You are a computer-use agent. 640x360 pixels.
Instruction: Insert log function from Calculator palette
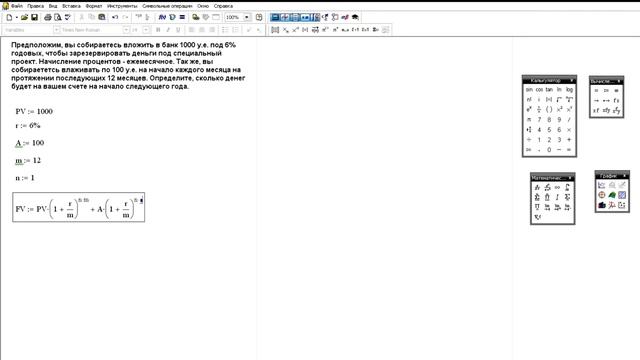pyautogui.click(x=569, y=89)
